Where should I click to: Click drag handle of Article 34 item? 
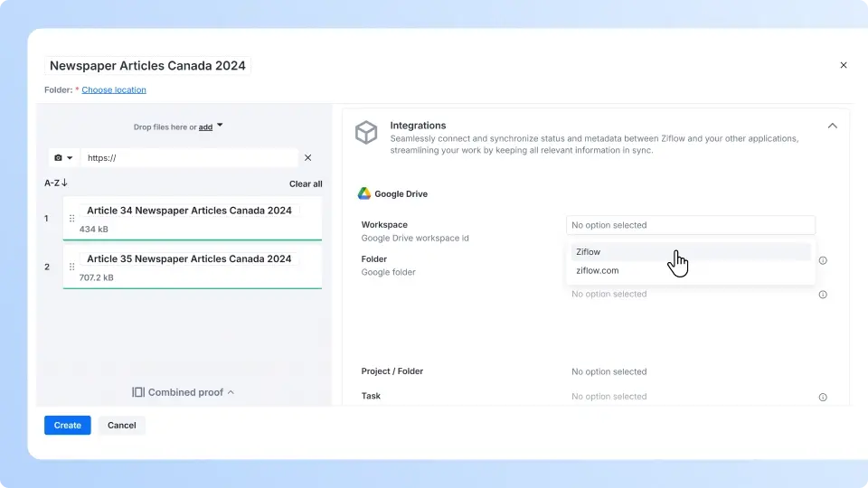pyautogui.click(x=72, y=219)
